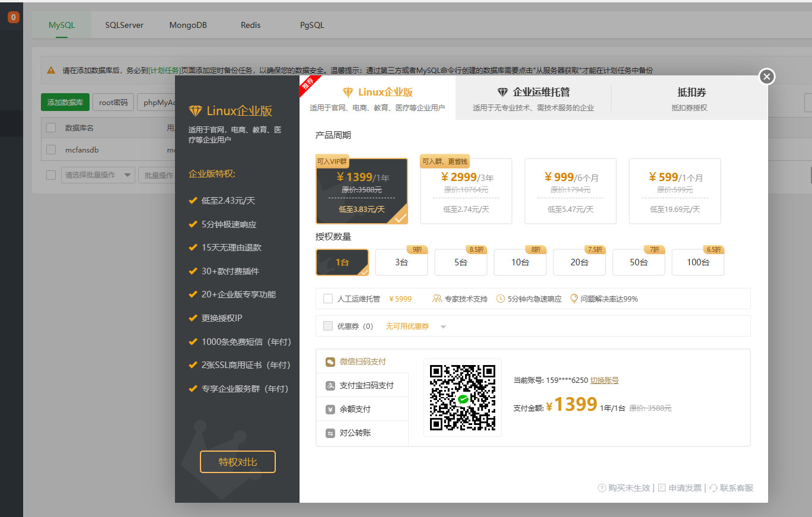Select 50台 authorization quantity
812x517 pixels.
tap(639, 262)
